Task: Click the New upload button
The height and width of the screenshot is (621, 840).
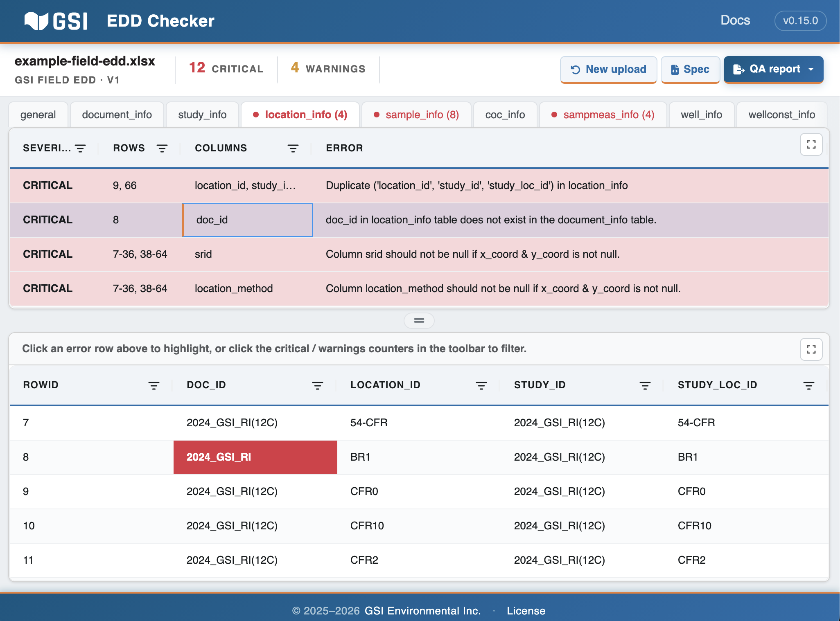Action: pos(608,70)
